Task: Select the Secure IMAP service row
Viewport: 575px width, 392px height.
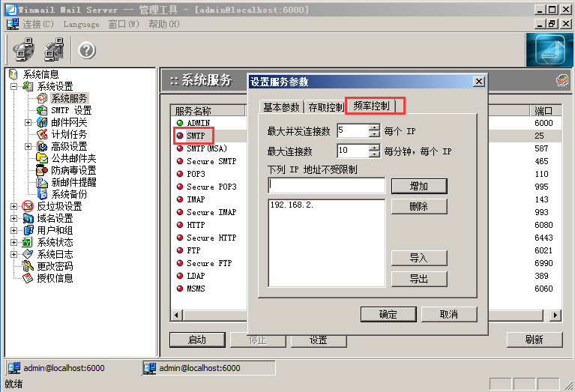Action: click(x=211, y=212)
